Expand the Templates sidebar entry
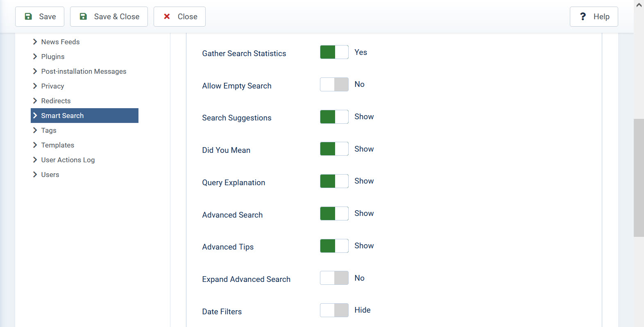 58,145
